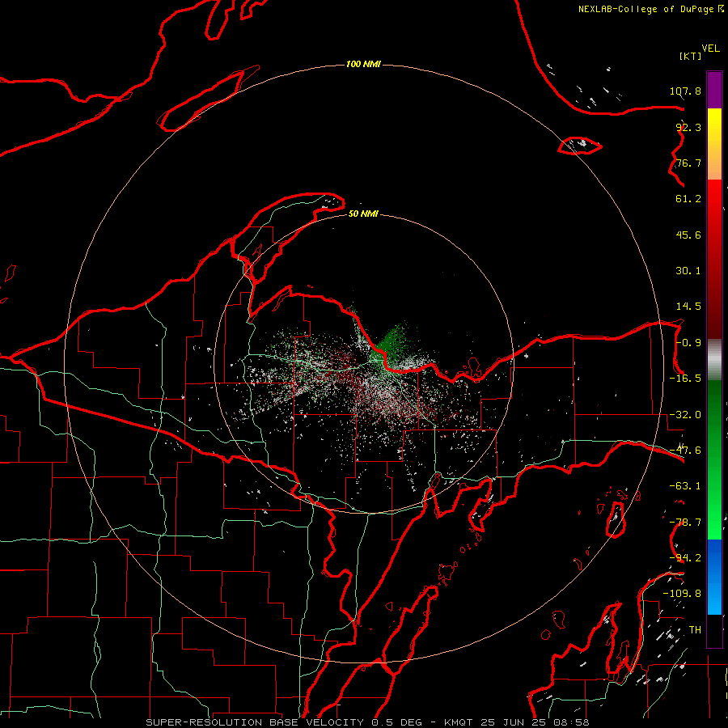This screenshot has width=728, height=728.
Task: Select the -32.0 legend value
Action: coord(685,415)
